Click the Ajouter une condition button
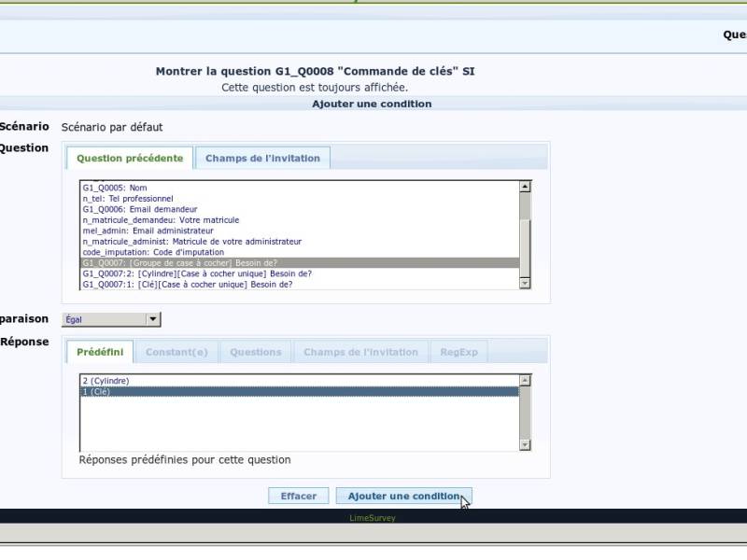The width and height of the screenshot is (747, 560). (404, 496)
